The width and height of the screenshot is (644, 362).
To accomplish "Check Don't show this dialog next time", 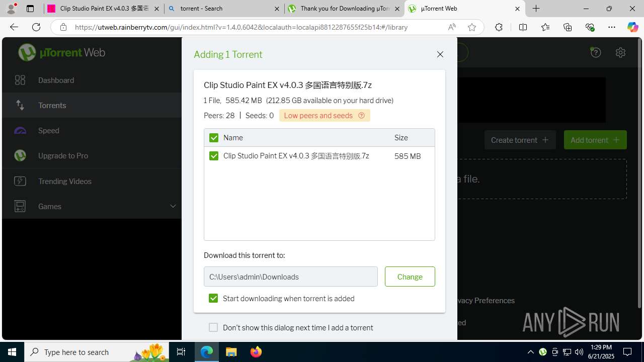I will point(213,327).
